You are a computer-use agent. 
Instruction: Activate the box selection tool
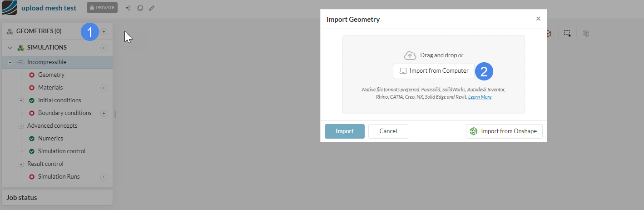pyautogui.click(x=567, y=33)
